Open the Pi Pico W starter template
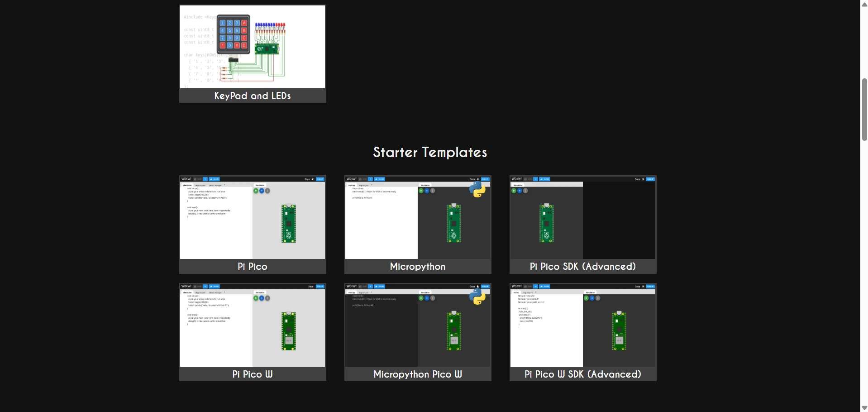 tap(253, 332)
